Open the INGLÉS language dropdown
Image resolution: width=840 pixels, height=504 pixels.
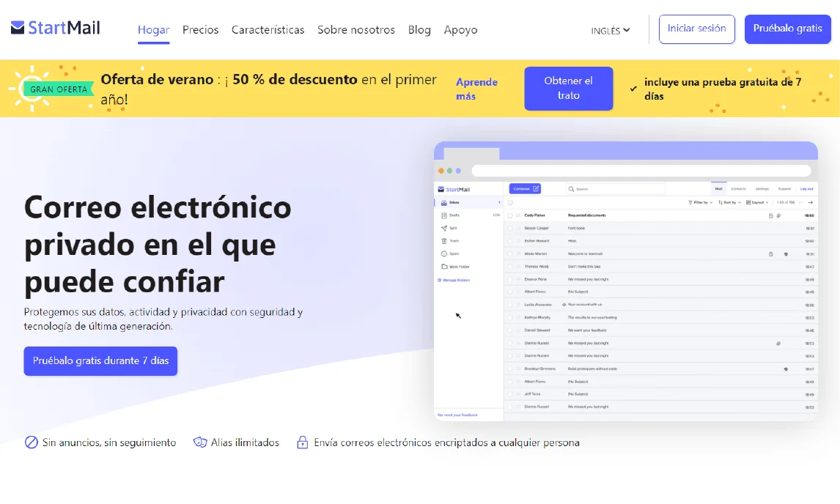pyautogui.click(x=610, y=31)
